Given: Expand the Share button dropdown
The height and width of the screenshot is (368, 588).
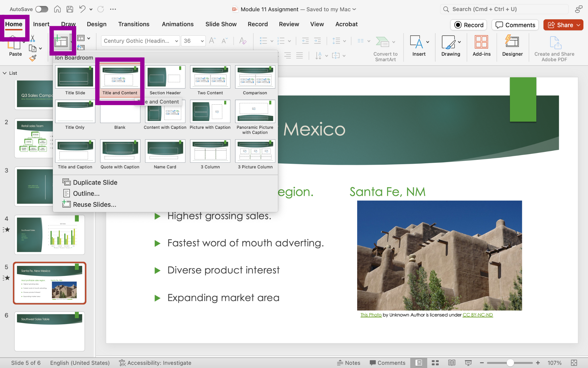Looking at the screenshot, I should click(578, 25).
